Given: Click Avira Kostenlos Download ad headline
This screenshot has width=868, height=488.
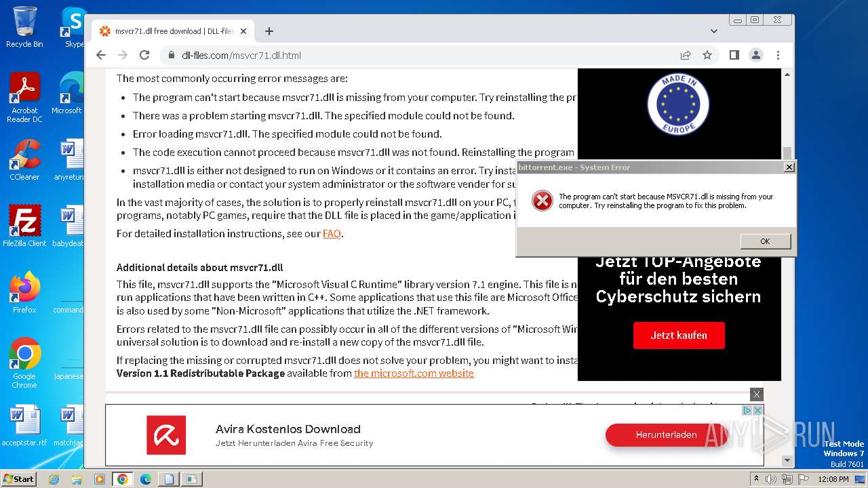Looking at the screenshot, I should [x=288, y=429].
